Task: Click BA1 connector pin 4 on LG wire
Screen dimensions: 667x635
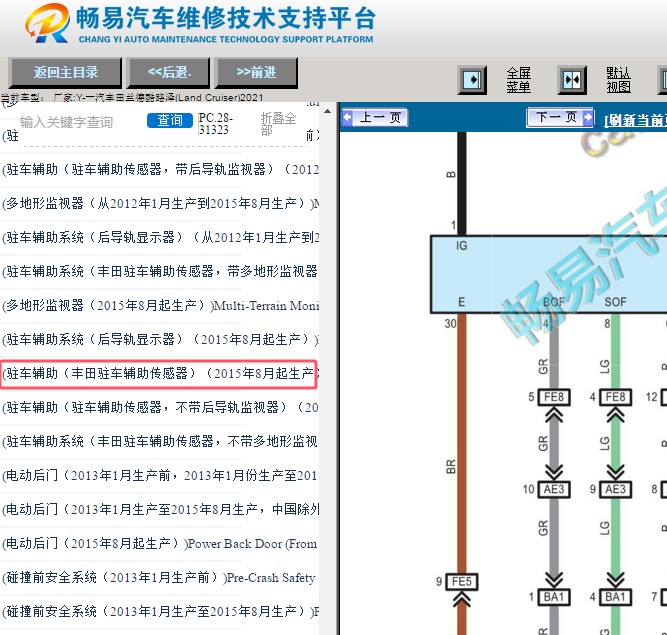Action: [615, 597]
